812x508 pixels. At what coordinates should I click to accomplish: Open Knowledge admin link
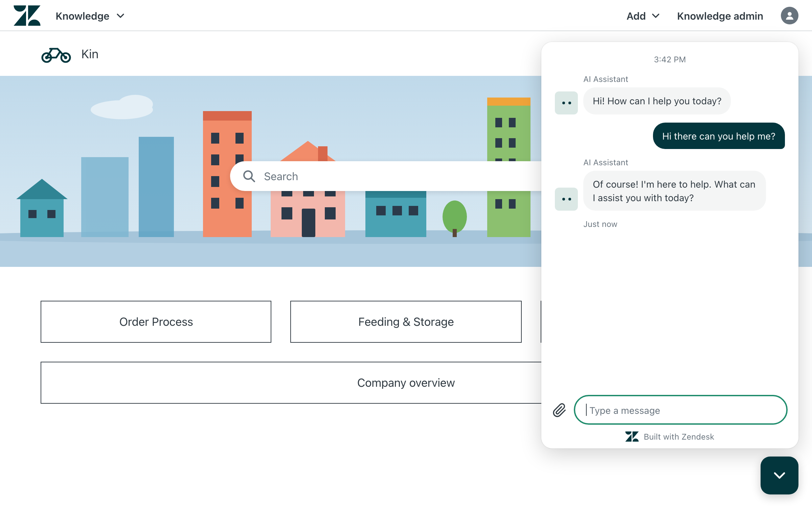(720, 16)
